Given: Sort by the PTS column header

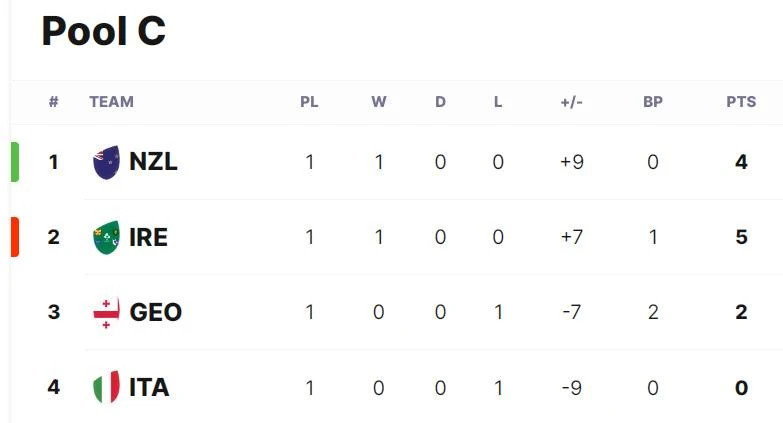Looking at the screenshot, I should (741, 102).
